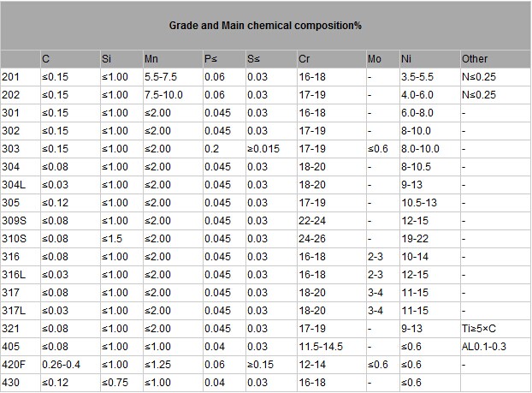
Task: Click the AL0.1-0.3 cell
Action: [482, 347]
